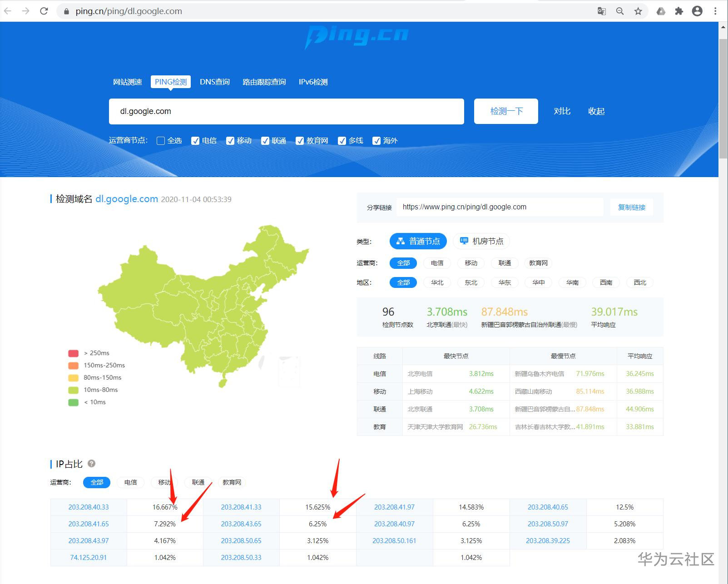Click the translate page icon
The width and height of the screenshot is (728, 584).
point(602,11)
